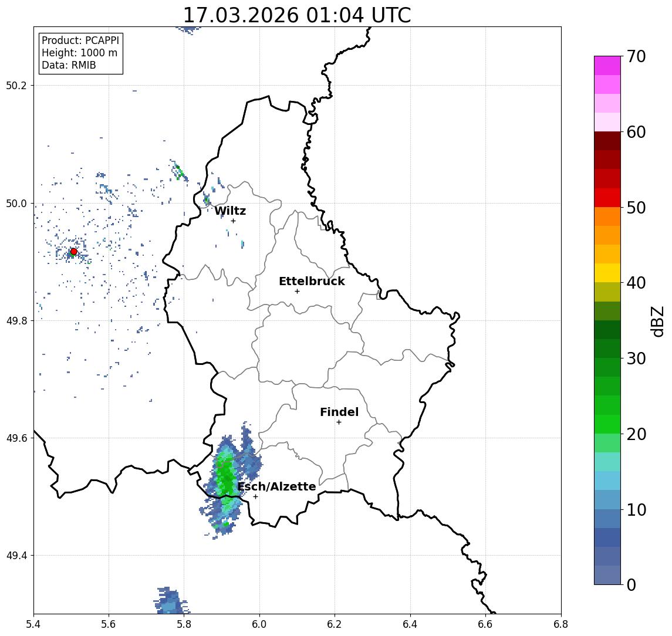This screenshot has height=636, width=672.
Task: Click the 6.6 longitude axis label
Action: [485, 624]
